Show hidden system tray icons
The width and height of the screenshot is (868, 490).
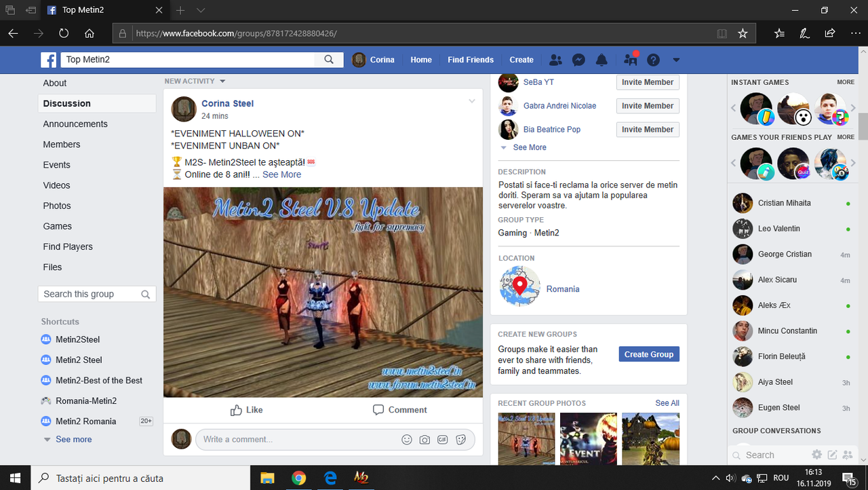pos(716,478)
